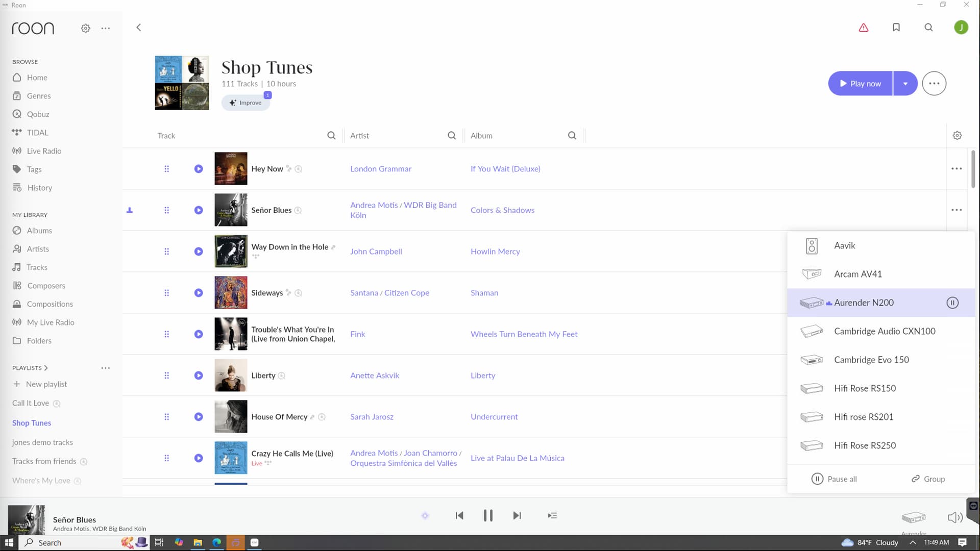980x551 pixels.
Task: Click the Improve button
Action: (246, 103)
